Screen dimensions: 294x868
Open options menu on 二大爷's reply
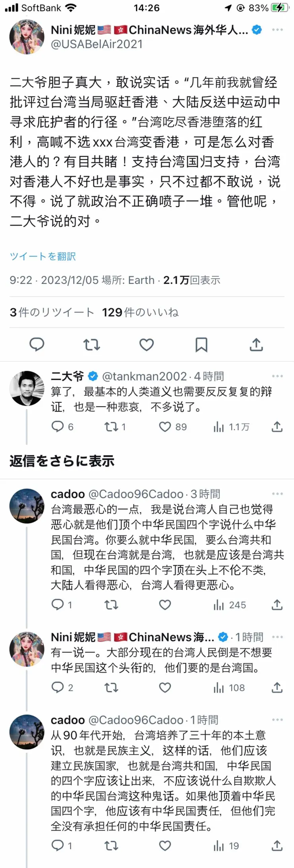(x=277, y=377)
